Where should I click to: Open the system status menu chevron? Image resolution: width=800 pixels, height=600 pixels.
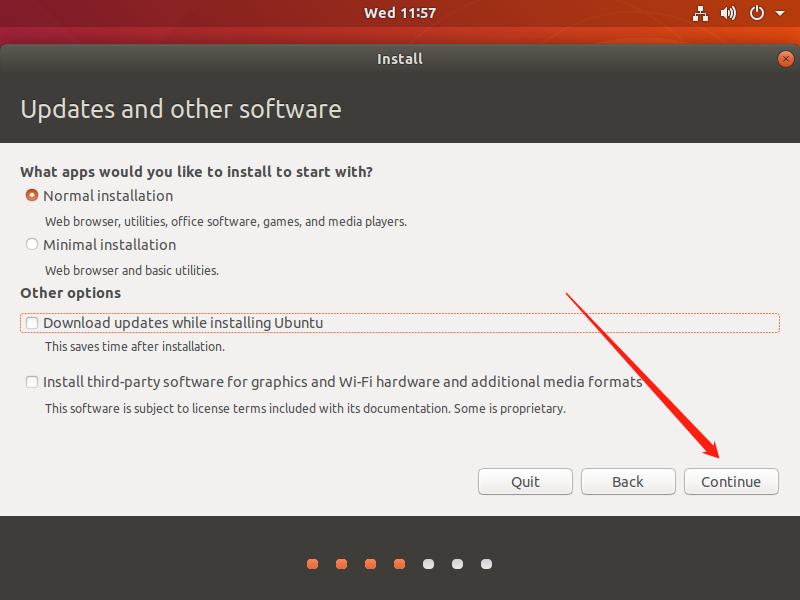tap(779, 13)
